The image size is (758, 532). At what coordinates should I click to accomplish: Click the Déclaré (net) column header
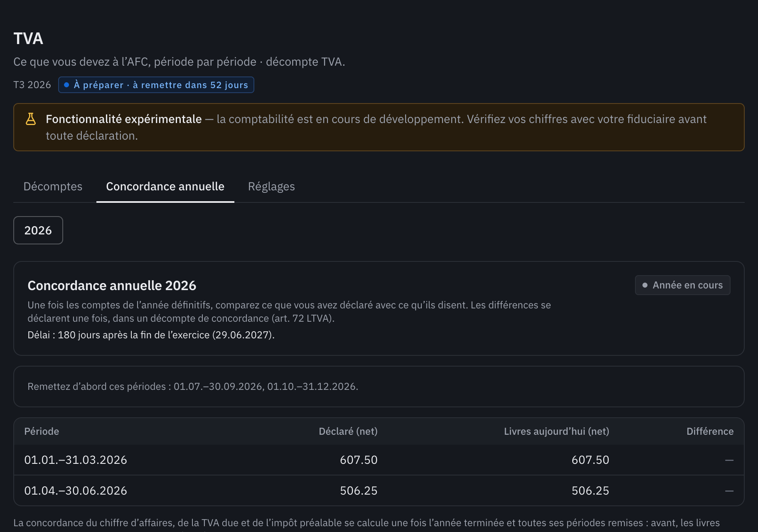pyautogui.click(x=348, y=431)
